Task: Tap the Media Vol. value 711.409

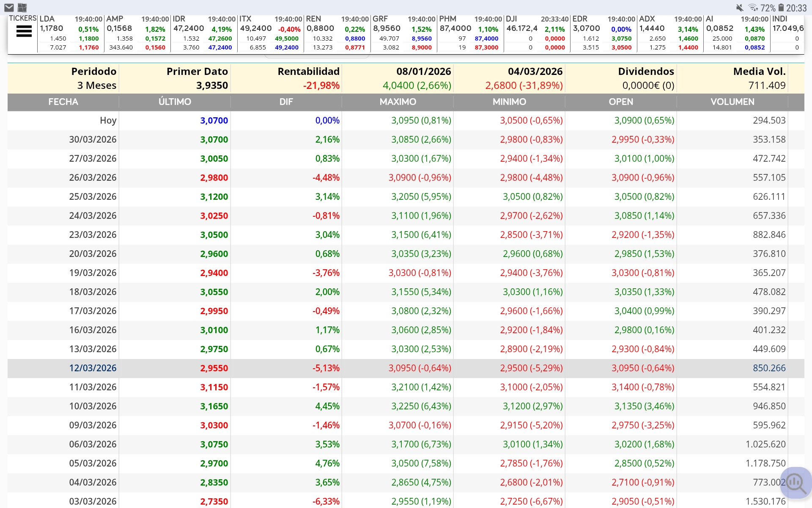Action: coord(767,86)
